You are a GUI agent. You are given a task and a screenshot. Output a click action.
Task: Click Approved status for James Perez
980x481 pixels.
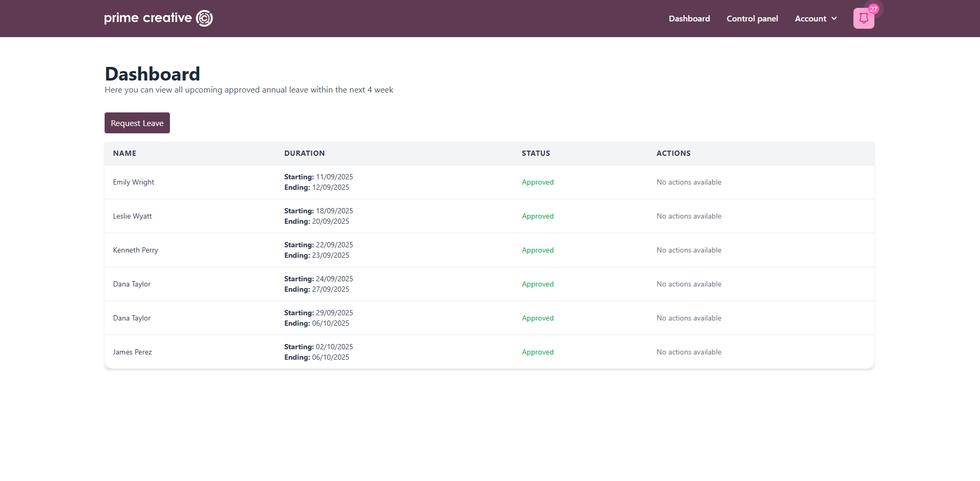tap(538, 352)
